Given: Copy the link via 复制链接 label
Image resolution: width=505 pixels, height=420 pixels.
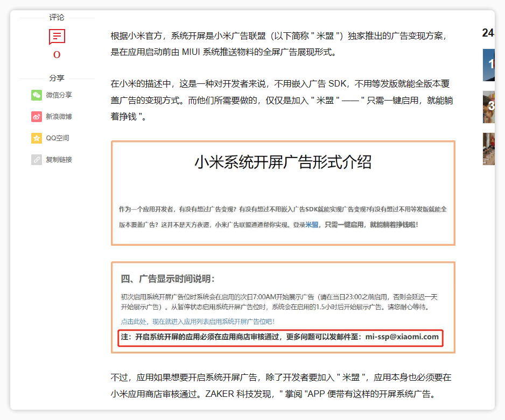Looking at the screenshot, I should point(59,160).
